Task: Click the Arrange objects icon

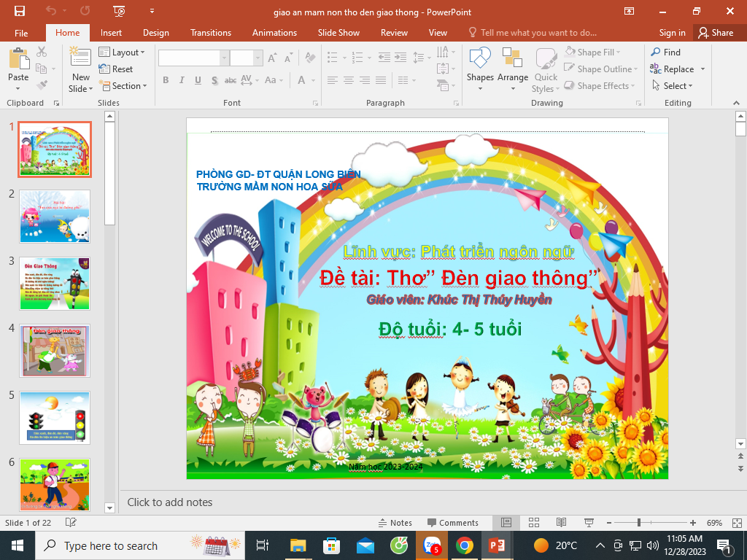Action: click(513, 64)
